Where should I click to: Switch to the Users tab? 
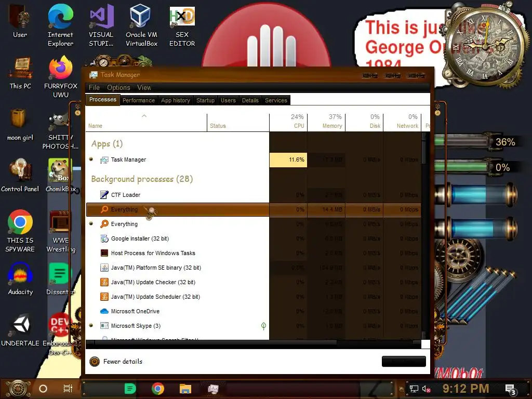pos(228,100)
